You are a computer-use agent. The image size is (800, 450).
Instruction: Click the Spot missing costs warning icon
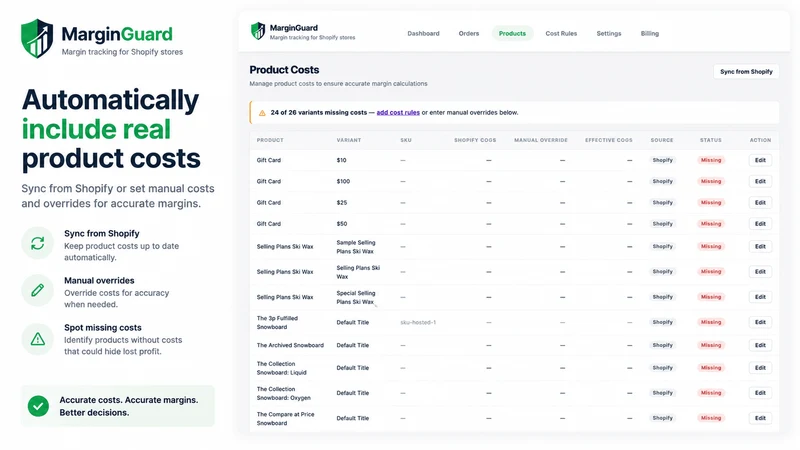click(37, 339)
